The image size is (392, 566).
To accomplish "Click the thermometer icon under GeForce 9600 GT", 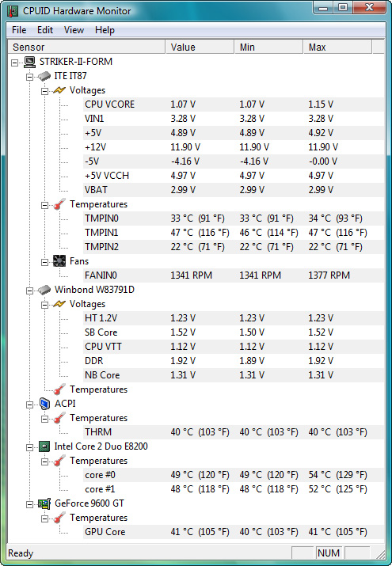I will [x=59, y=518].
